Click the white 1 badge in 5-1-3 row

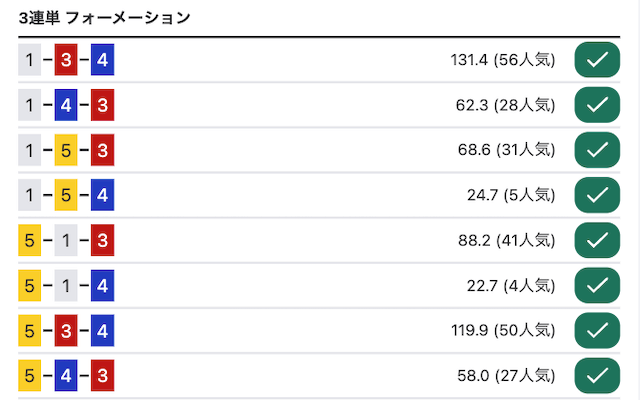coord(66,240)
